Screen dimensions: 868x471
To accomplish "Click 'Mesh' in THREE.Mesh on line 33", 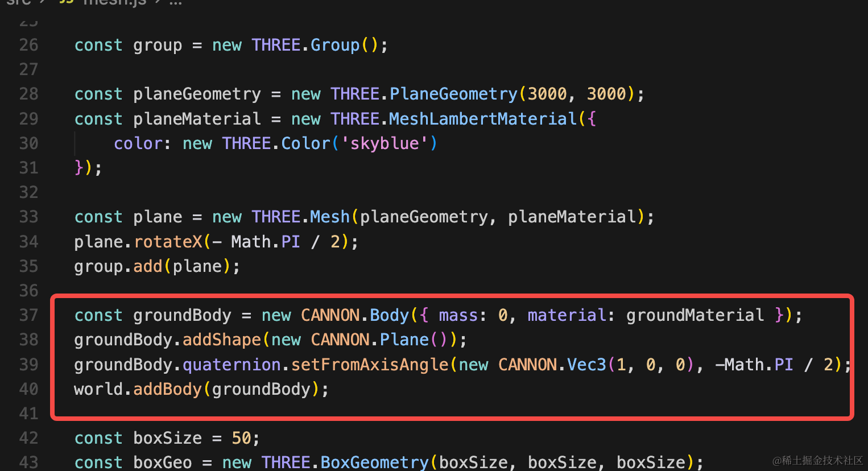I will pyautogui.click(x=330, y=217).
